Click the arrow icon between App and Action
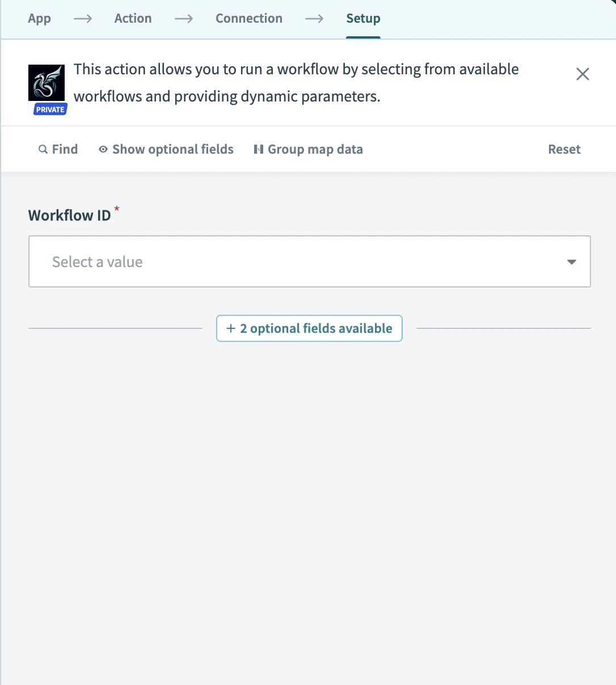The width and height of the screenshot is (616, 685). coord(83,19)
